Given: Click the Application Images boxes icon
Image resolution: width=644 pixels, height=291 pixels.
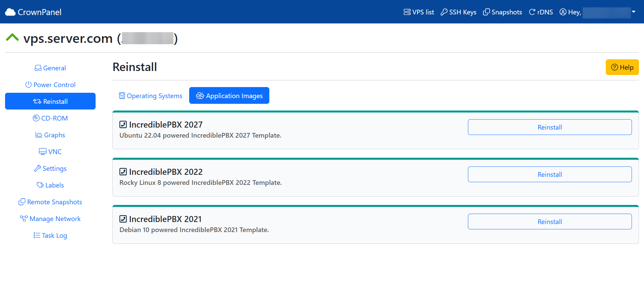Looking at the screenshot, I should [200, 96].
